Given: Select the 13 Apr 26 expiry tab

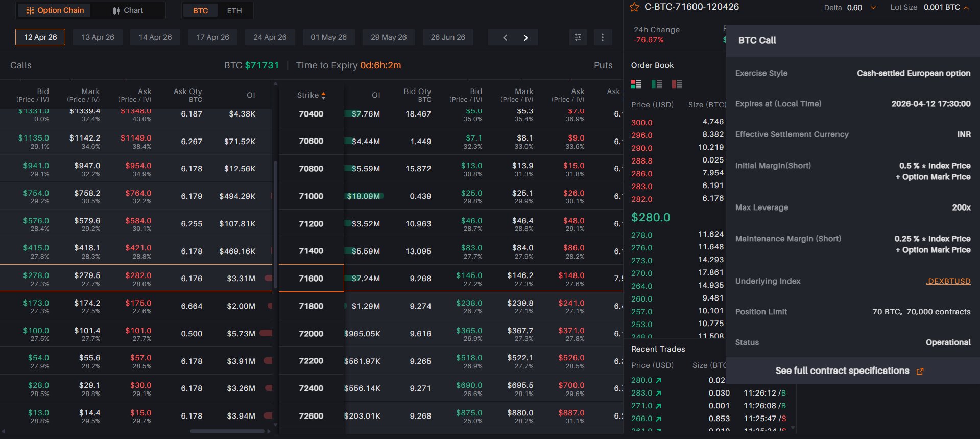Looking at the screenshot, I should [98, 37].
